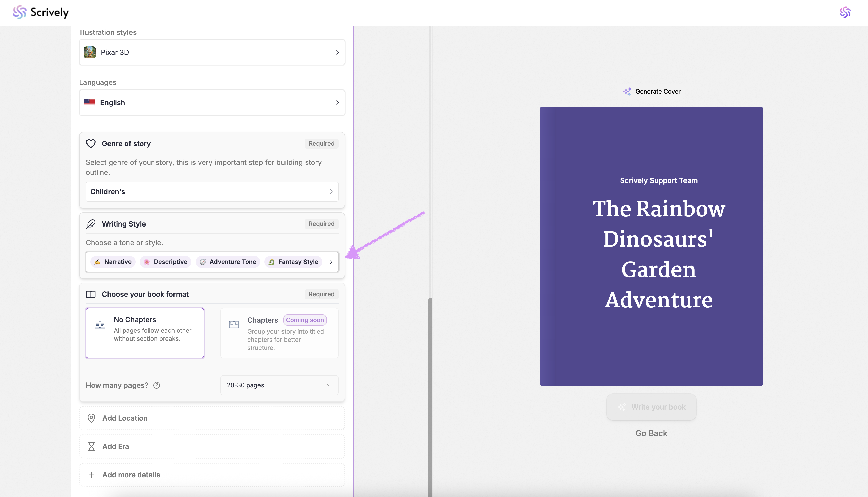Click the Pixar 3D style thumbnail icon
The height and width of the screenshot is (497, 868).
tap(90, 52)
